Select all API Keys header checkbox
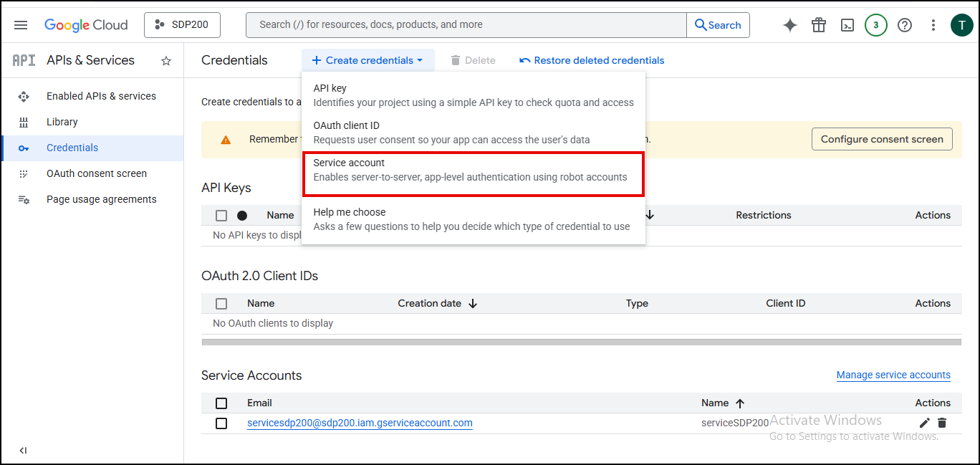 (221, 215)
